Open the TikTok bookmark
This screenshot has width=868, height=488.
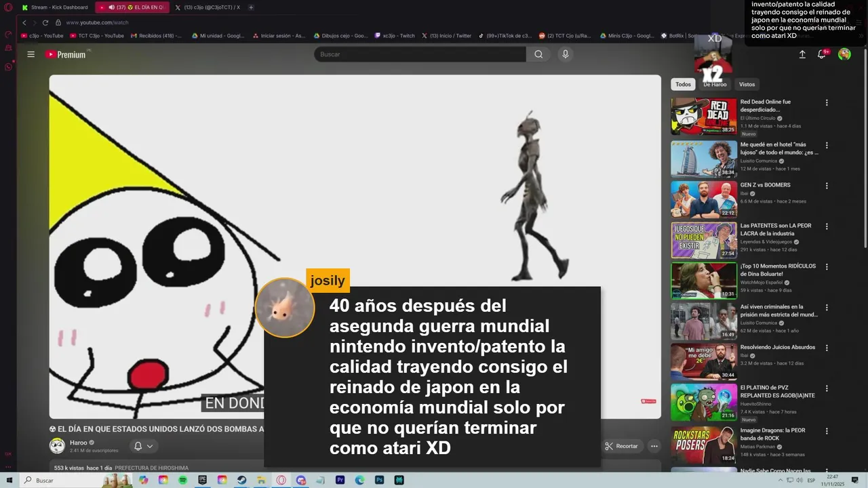tap(505, 36)
